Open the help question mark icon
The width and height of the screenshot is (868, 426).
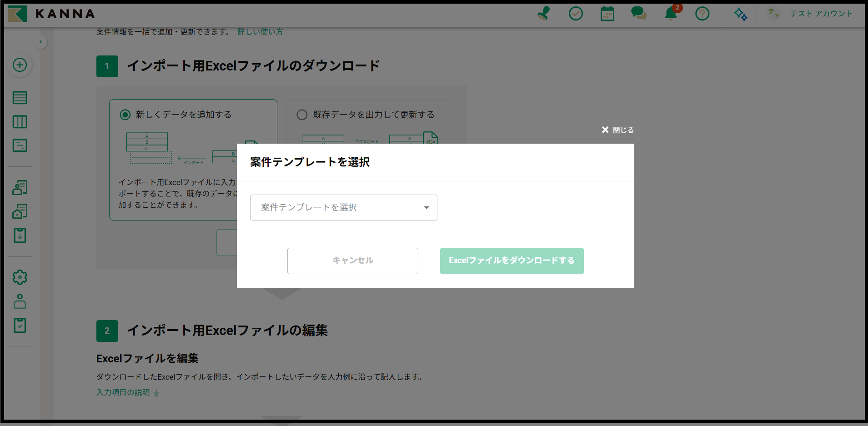(x=702, y=14)
